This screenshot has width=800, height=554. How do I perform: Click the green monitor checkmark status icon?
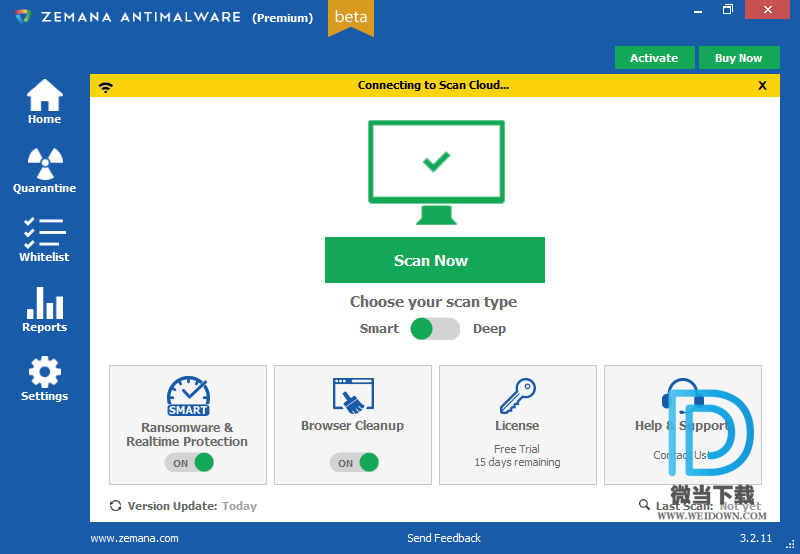click(x=436, y=172)
